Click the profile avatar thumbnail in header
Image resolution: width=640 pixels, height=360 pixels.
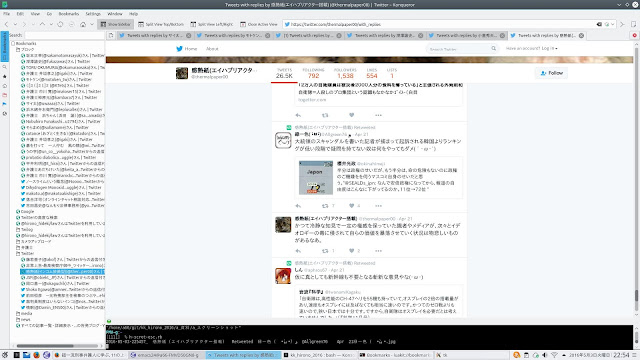pos(182,73)
